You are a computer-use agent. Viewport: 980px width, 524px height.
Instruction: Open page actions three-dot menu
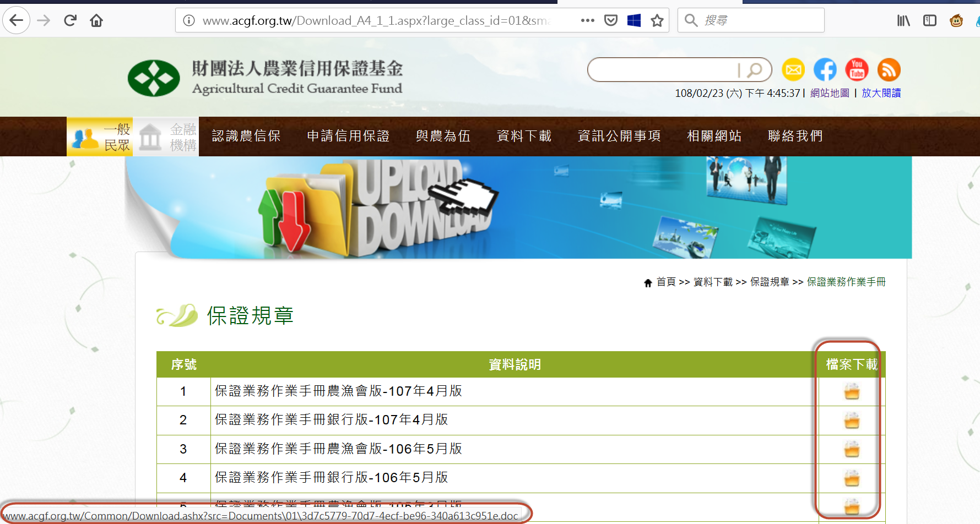pyautogui.click(x=588, y=20)
